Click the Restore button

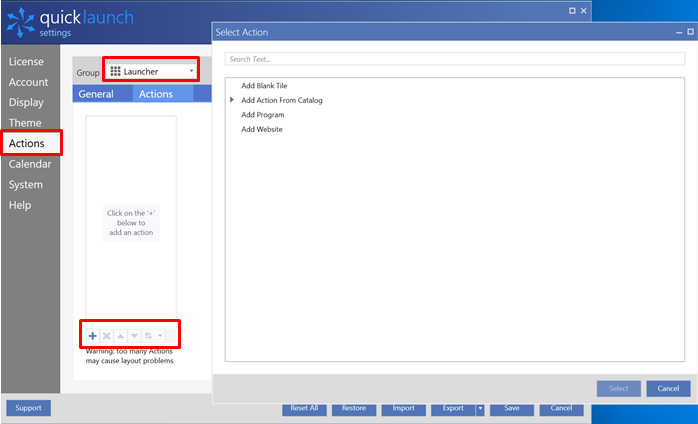coord(354,408)
